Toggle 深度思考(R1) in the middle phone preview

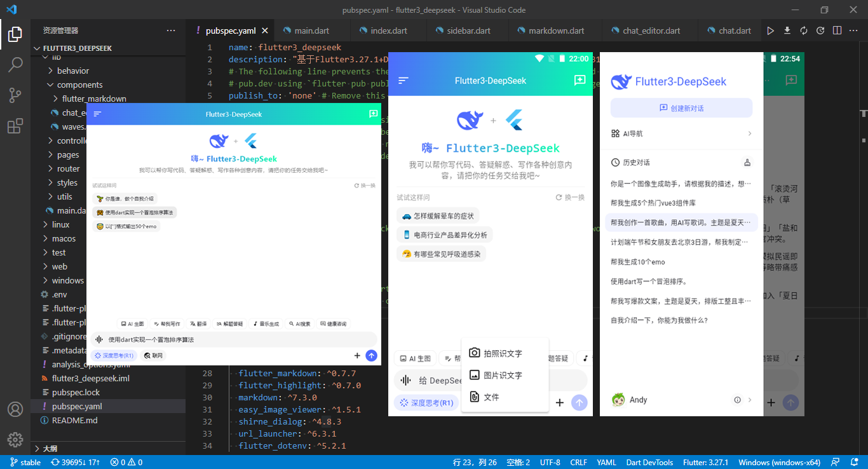[x=426, y=402]
